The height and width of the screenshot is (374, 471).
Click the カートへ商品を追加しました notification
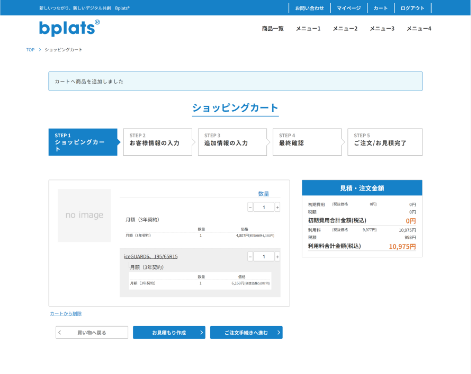235,81
